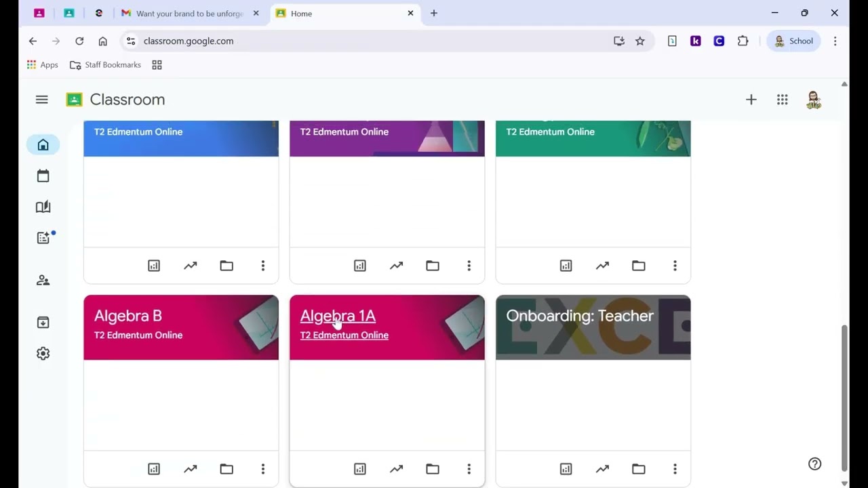Image resolution: width=868 pixels, height=488 pixels.
Task: Bookmark this page with the star
Action: pyautogui.click(x=640, y=41)
